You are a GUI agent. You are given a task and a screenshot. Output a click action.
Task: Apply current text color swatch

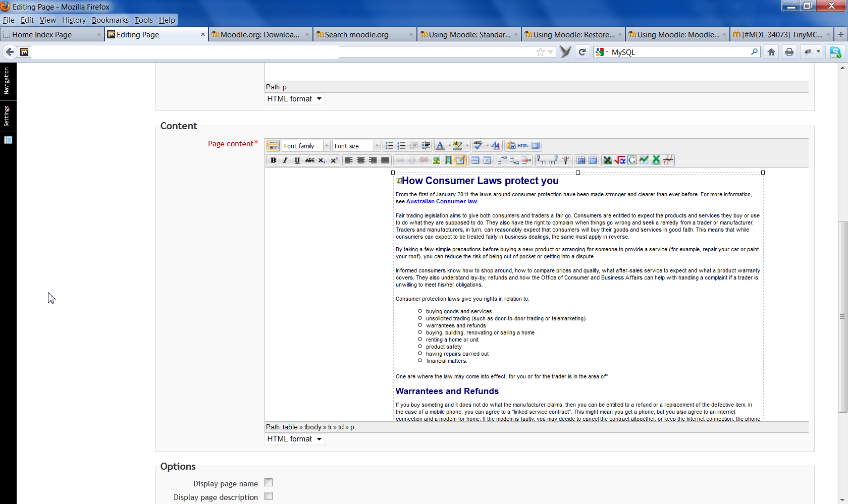coord(440,146)
